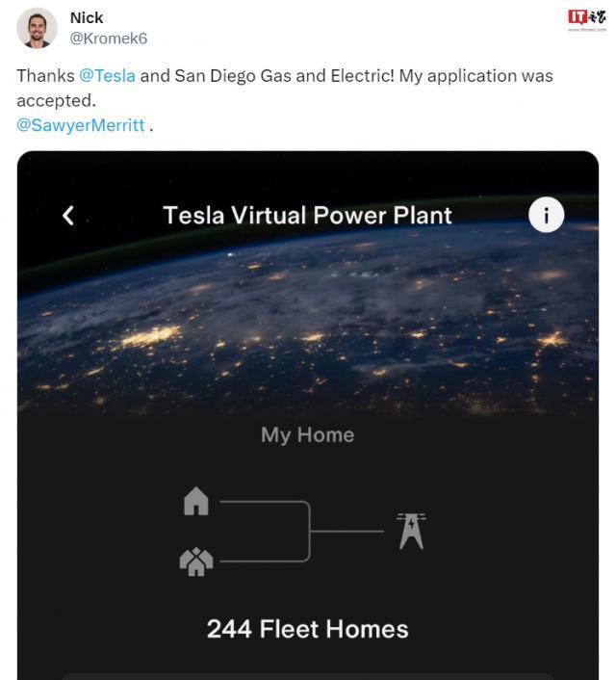This screenshot has width=616, height=680.
Task: Click the "My application was accepted" text
Action: (475, 75)
